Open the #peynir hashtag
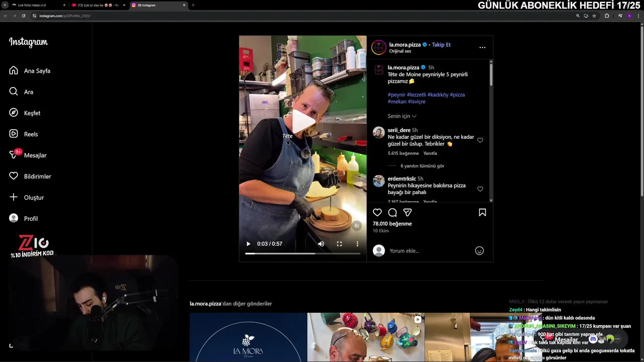The height and width of the screenshot is (362, 644). (x=396, y=95)
